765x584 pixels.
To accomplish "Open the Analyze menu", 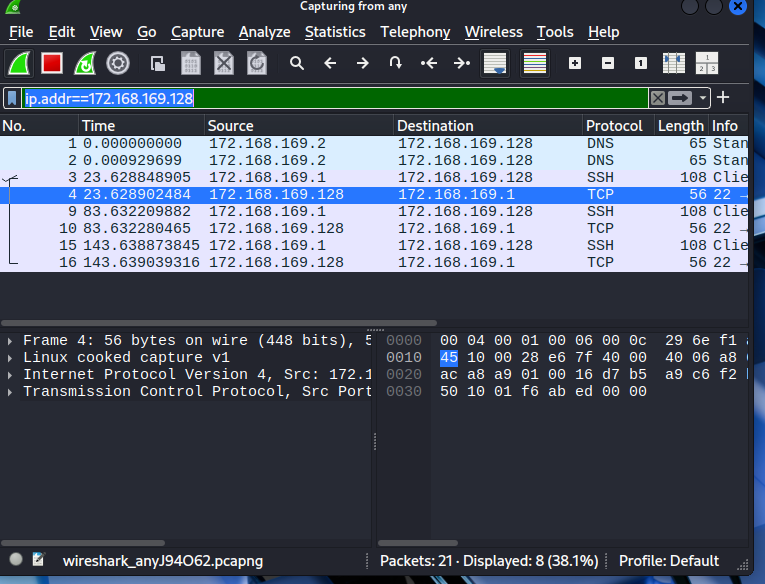I will [x=264, y=32].
